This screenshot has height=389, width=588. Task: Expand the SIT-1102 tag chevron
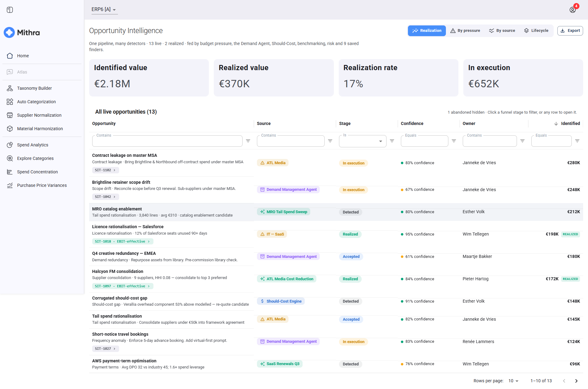(115, 170)
